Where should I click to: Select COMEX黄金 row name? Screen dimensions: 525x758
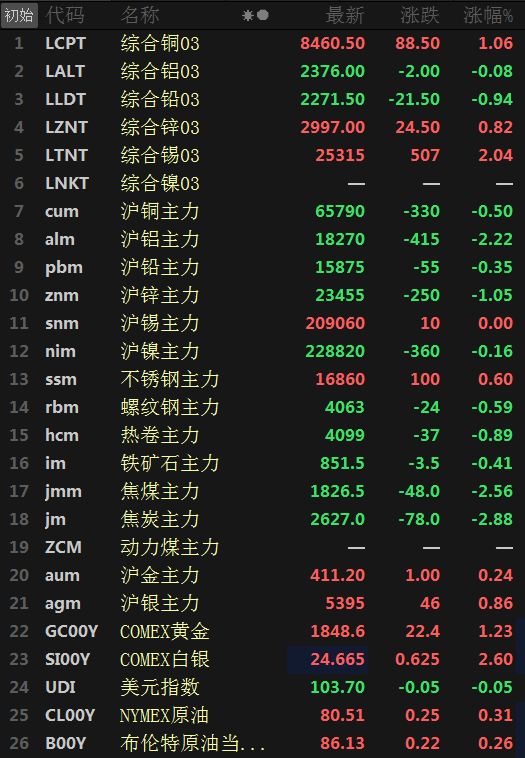(x=165, y=632)
